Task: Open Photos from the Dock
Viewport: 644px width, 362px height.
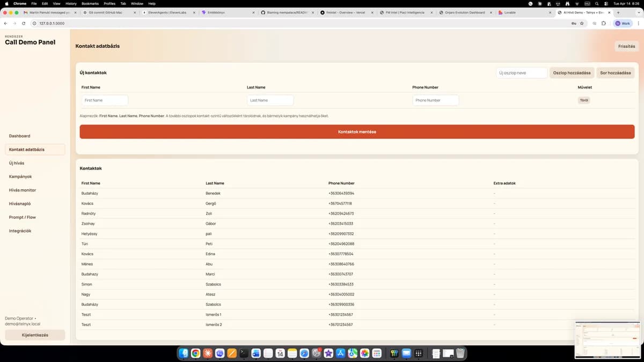Action: click(364, 353)
